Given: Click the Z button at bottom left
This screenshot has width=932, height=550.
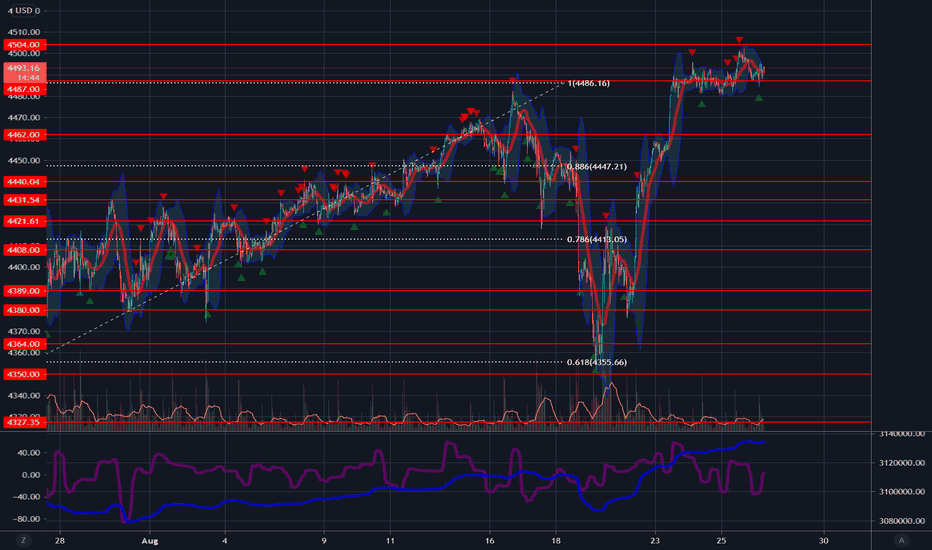Looking at the screenshot, I should coord(23,540).
